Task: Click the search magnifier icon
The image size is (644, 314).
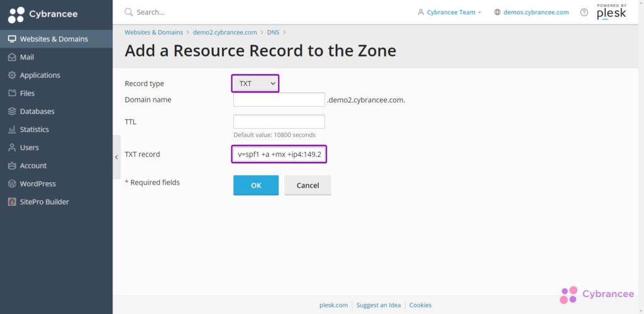Action: click(128, 12)
